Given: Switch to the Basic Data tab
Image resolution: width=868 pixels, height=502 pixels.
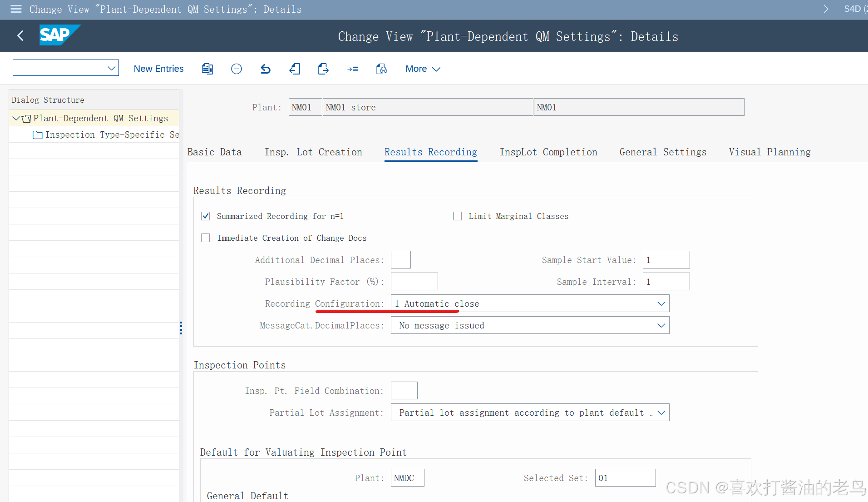Looking at the screenshot, I should click(x=214, y=152).
